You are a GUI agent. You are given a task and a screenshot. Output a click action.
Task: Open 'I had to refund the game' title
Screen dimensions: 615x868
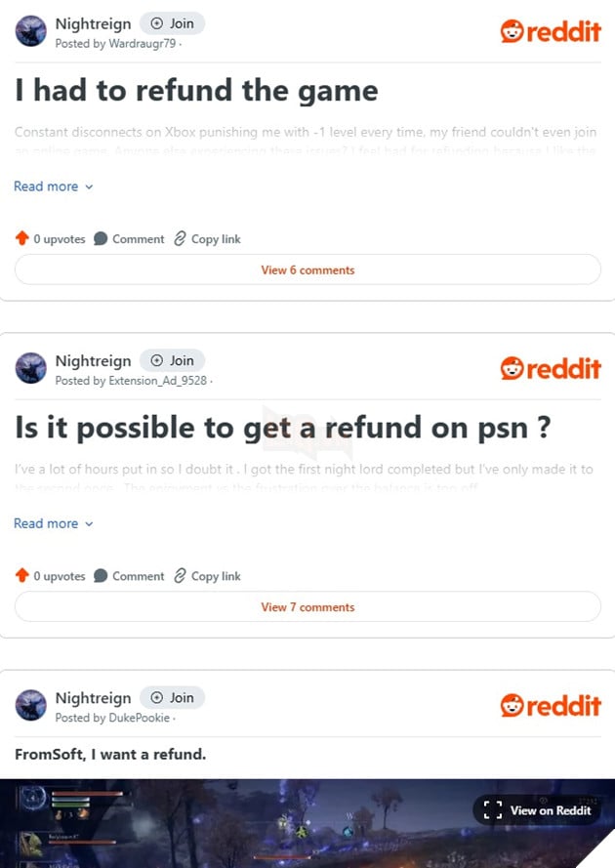(196, 90)
